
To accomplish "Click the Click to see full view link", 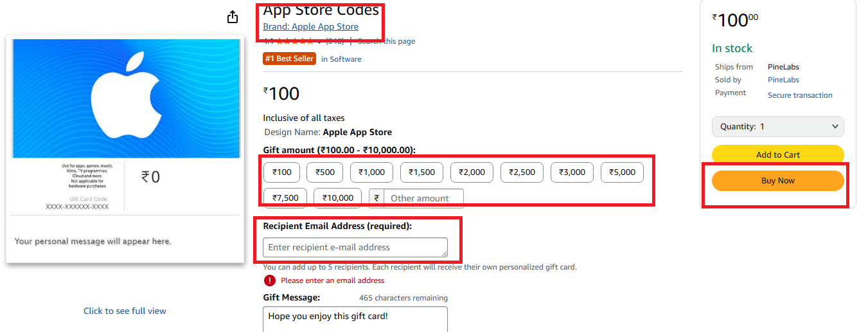I will 125,311.
